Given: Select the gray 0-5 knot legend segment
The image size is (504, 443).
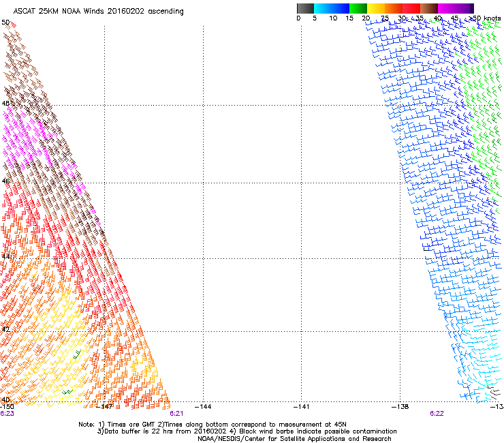Looking at the screenshot, I should [x=305, y=8].
